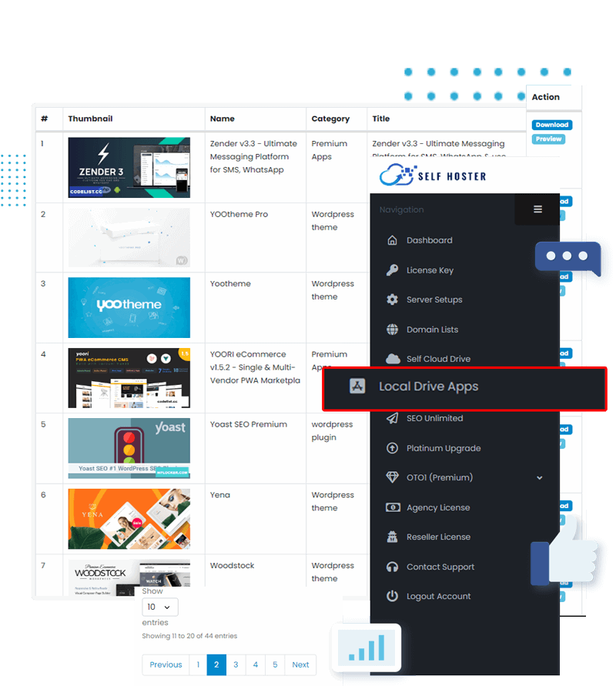
Task: Open Domain Lists menu item
Action: [432, 330]
